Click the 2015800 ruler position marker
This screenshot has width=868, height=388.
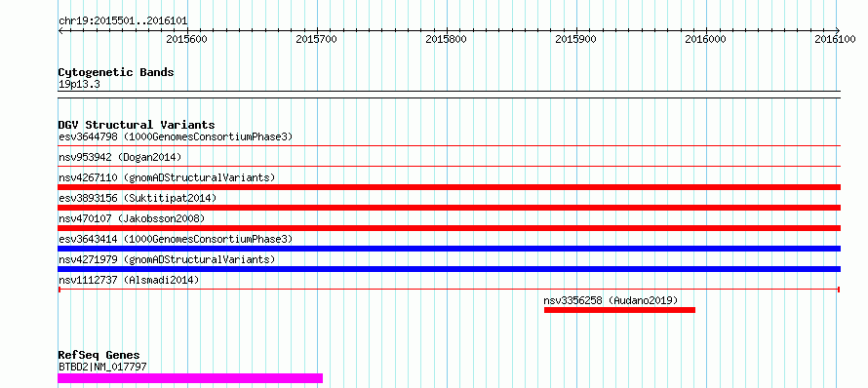pyautogui.click(x=446, y=39)
